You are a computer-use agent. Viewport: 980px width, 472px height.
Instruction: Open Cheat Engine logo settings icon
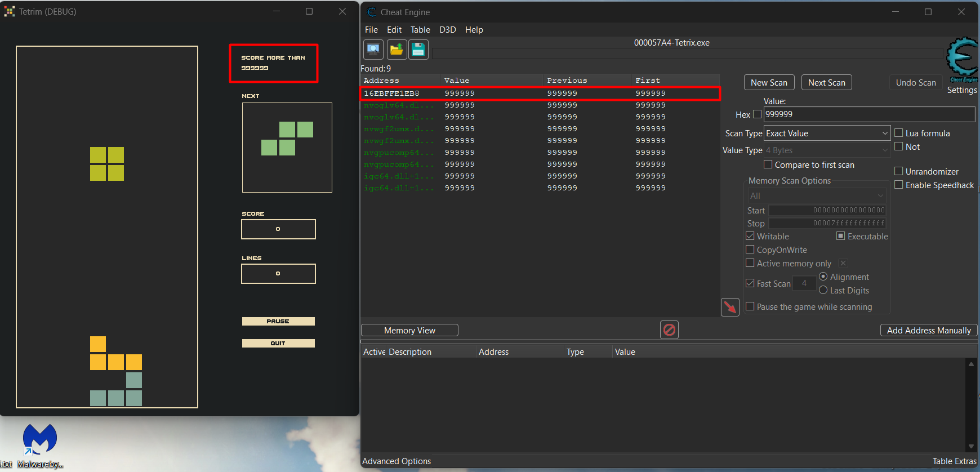[x=963, y=59]
